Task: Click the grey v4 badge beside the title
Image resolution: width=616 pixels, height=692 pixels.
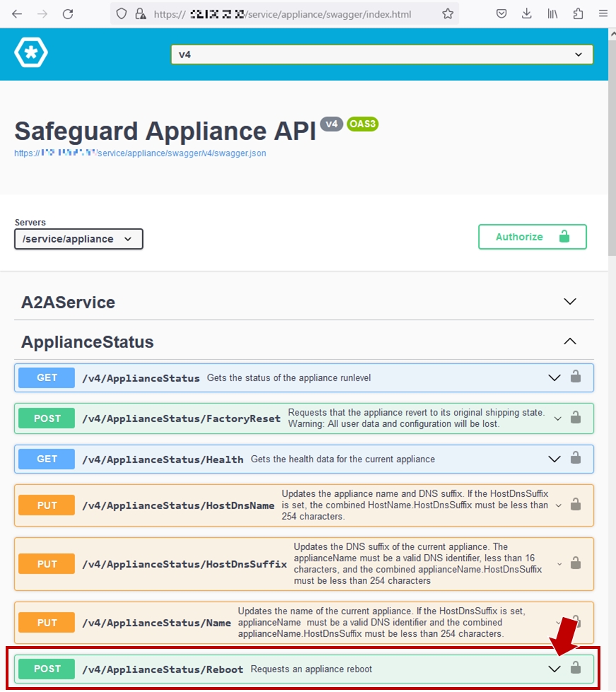Action: (x=332, y=124)
